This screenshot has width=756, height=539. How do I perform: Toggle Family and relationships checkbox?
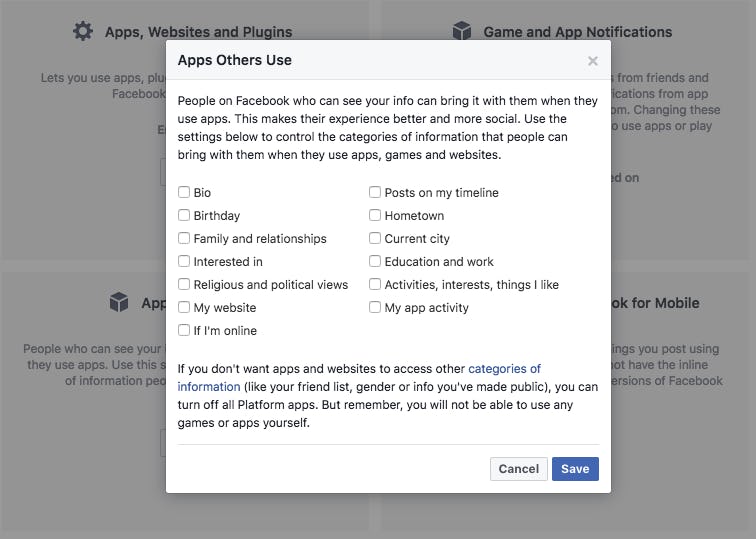click(184, 238)
